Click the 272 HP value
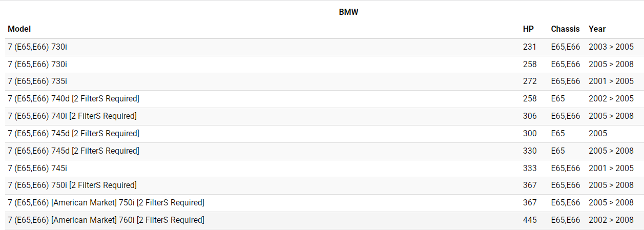The height and width of the screenshot is (230, 644). [x=530, y=81]
